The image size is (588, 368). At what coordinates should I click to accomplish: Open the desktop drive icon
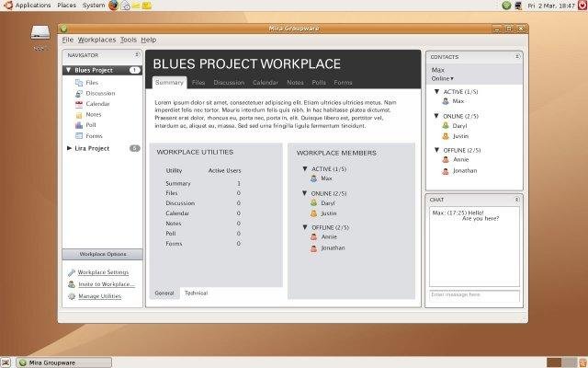tap(40, 33)
